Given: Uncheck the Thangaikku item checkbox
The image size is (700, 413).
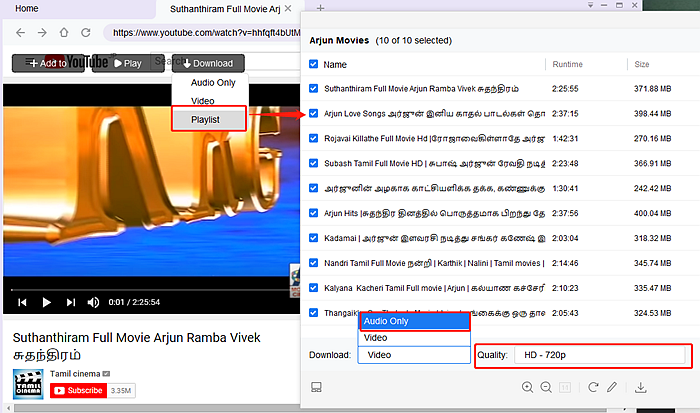Looking at the screenshot, I should 313,313.
